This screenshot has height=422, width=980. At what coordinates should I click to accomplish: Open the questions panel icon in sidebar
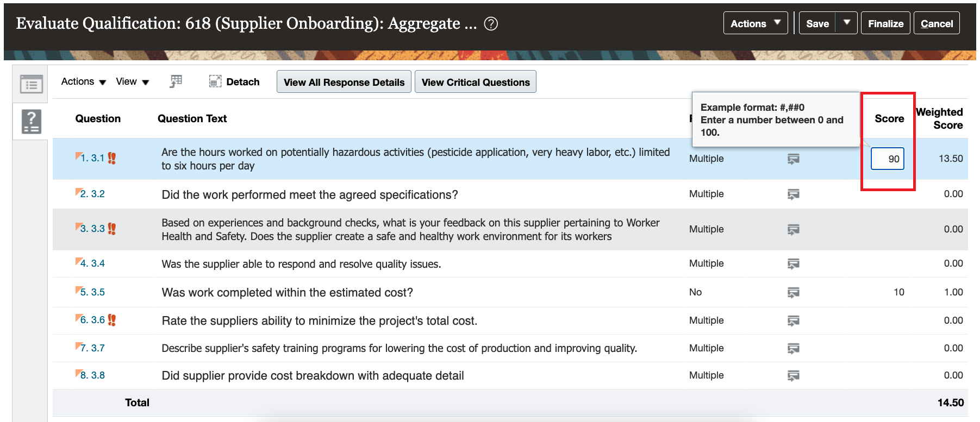point(32,122)
